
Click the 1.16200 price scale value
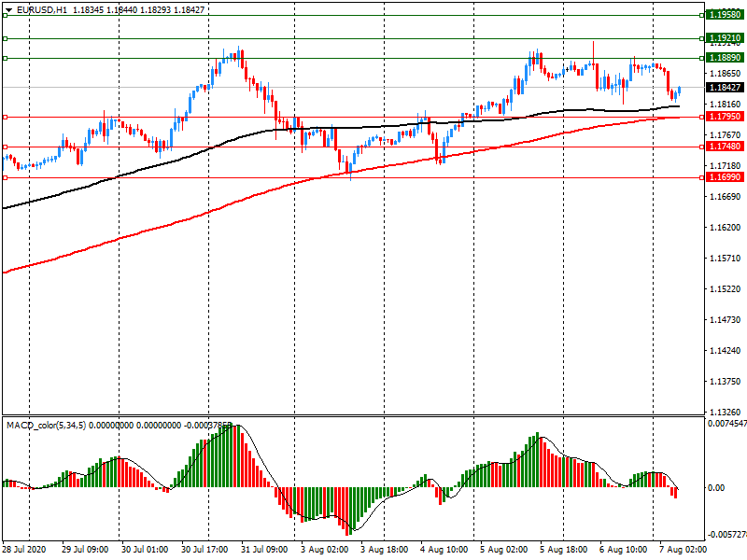click(x=726, y=228)
